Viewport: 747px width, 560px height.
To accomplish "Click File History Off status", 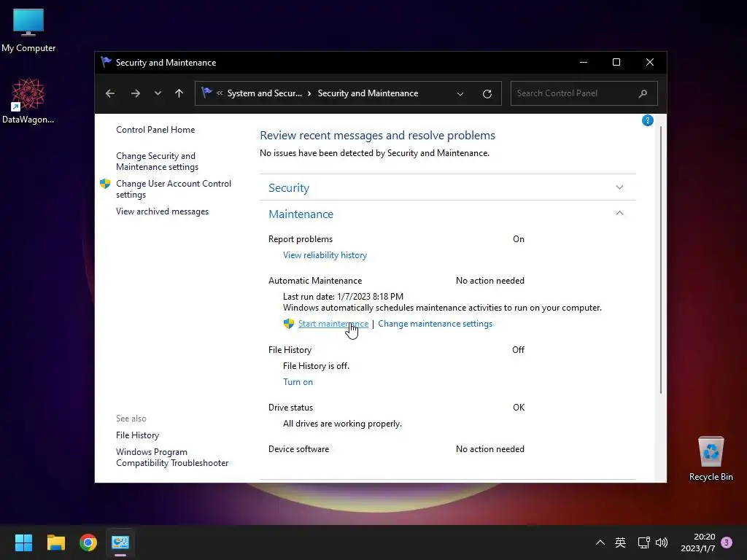I will tap(518, 350).
